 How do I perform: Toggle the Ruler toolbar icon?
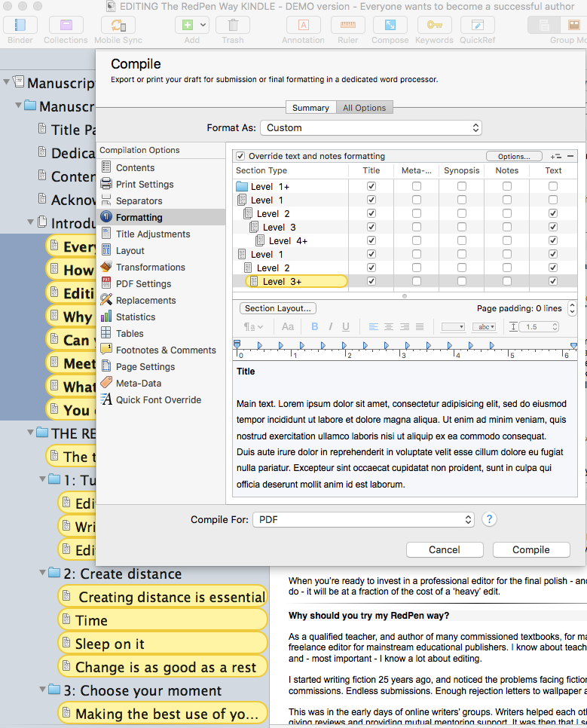(348, 25)
